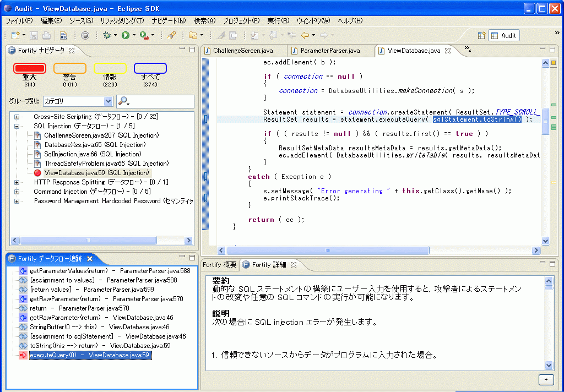Click Run External Tools toolbox icon

tap(144, 35)
